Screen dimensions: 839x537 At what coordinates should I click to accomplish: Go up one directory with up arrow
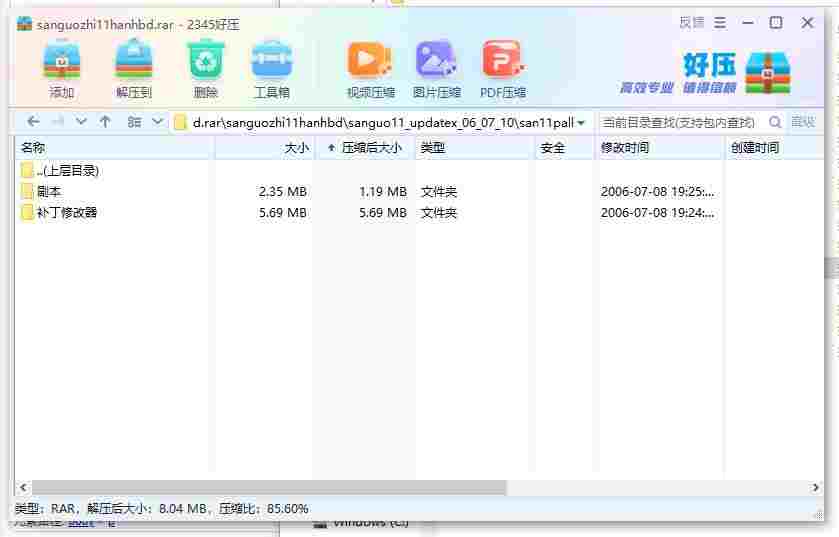coord(105,122)
